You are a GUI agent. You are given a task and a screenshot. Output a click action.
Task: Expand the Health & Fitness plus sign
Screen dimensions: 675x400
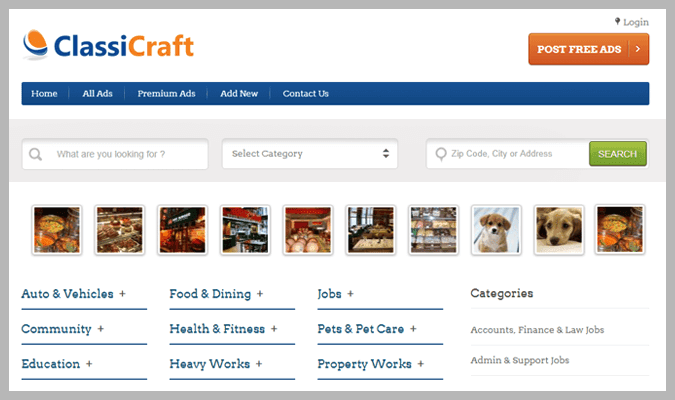(x=273, y=329)
